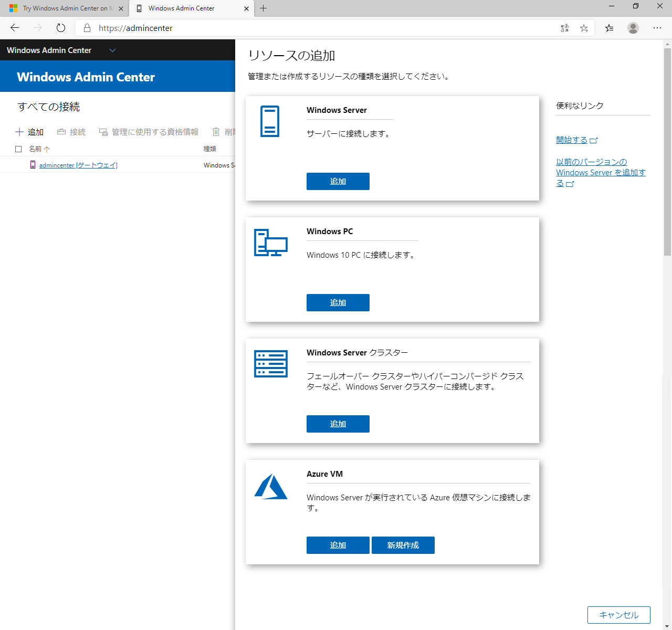The image size is (672, 630).
Task: Click the page vertical scrollbar thumb
Action: [x=667, y=152]
